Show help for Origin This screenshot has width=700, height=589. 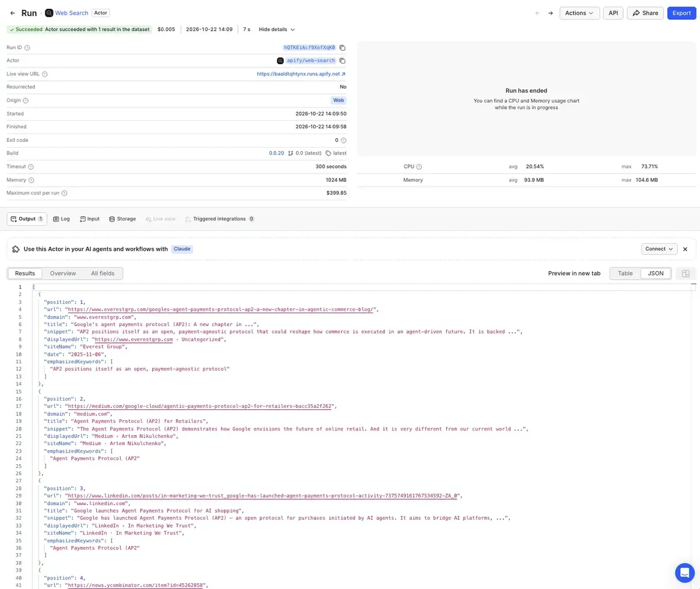point(26,100)
